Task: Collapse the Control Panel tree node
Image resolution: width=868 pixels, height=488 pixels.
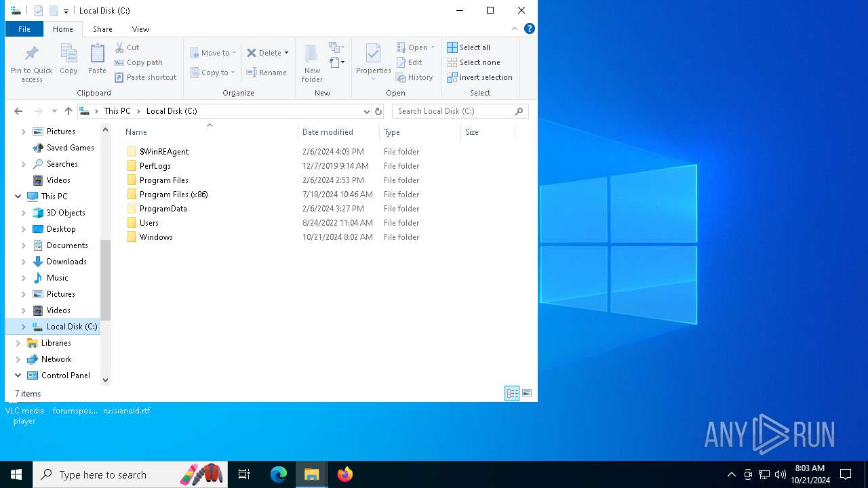Action: click(x=18, y=375)
